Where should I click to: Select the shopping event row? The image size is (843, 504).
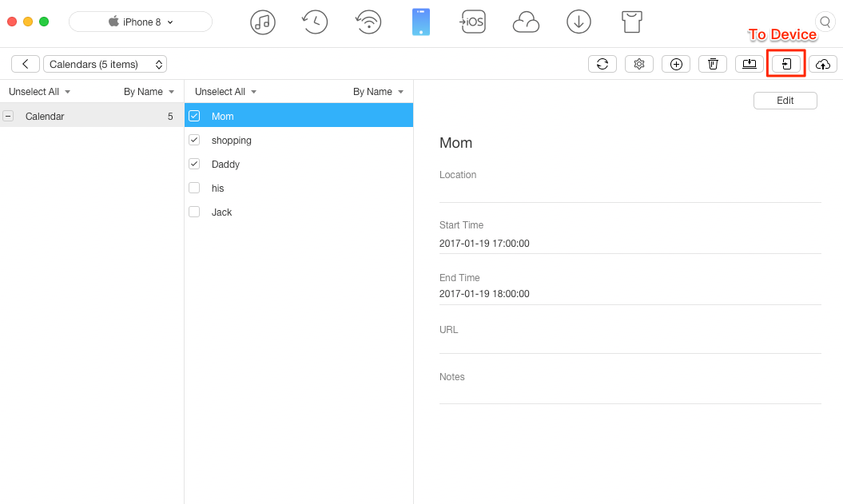[x=299, y=140]
